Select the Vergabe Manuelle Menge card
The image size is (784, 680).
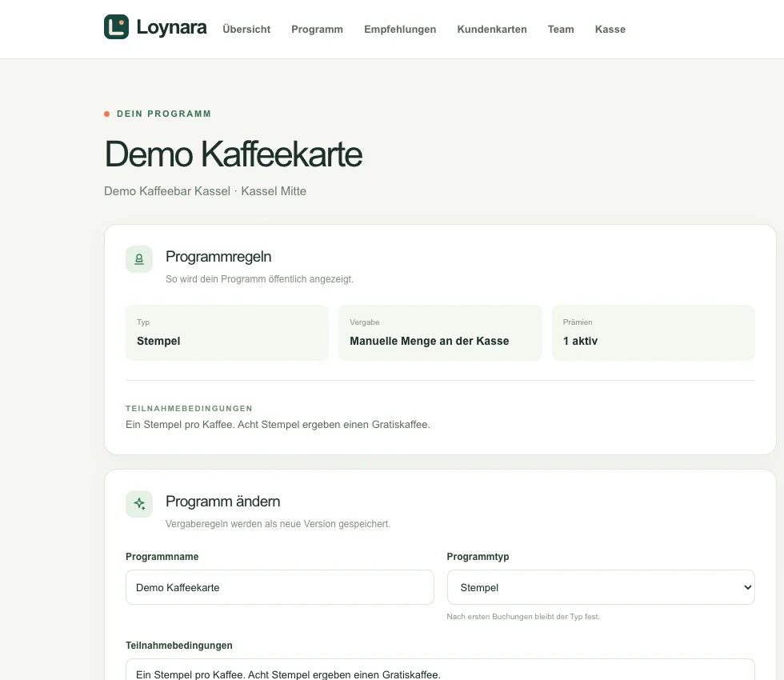(x=440, y=333)
